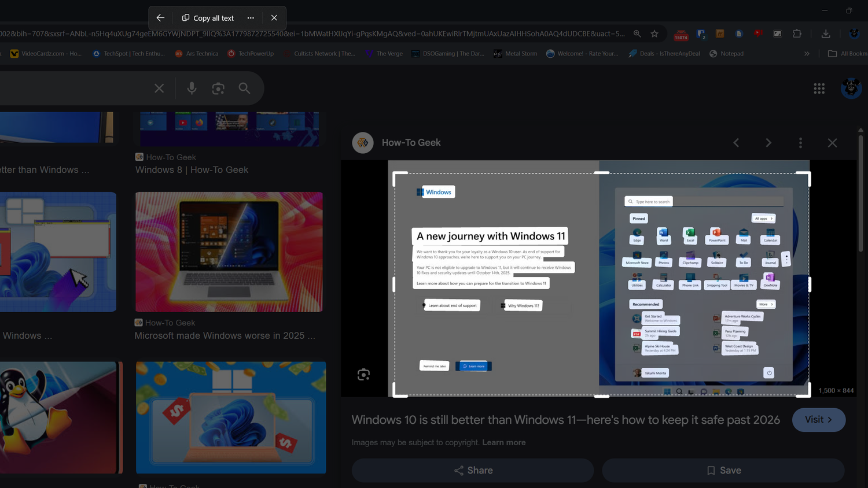Screen dimensions: 868x488
Task: Click the red YouTube dislike extension icon
Action: click(758, 34)
